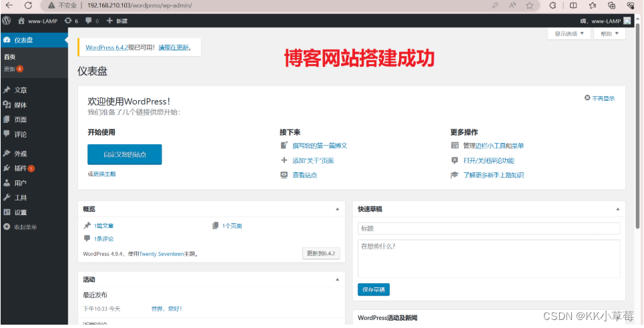Click the WordPress logo in the admin bar

coord(6,21)
